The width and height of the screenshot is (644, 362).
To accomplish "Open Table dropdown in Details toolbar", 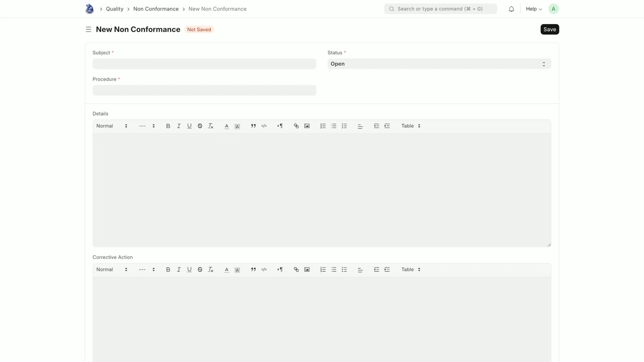I will coord(411,126).
